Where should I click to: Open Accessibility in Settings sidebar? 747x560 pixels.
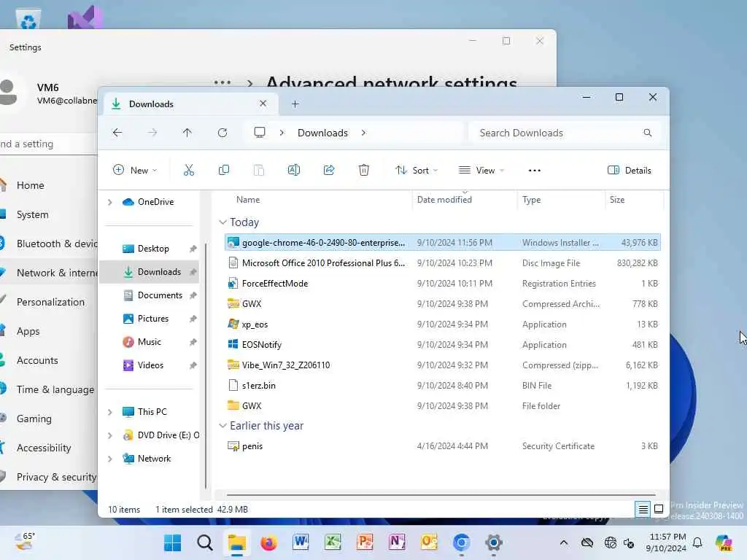pos(43,448)
